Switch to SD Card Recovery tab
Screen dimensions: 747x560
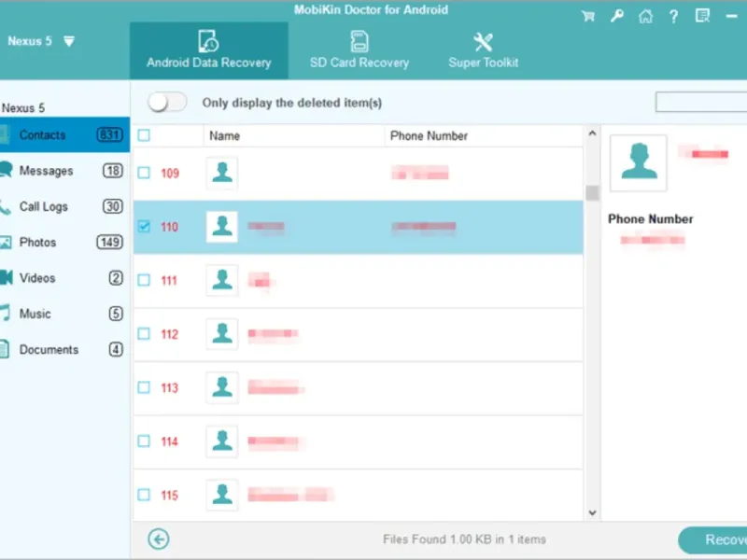pyautogui.click(x=359, y=50)
